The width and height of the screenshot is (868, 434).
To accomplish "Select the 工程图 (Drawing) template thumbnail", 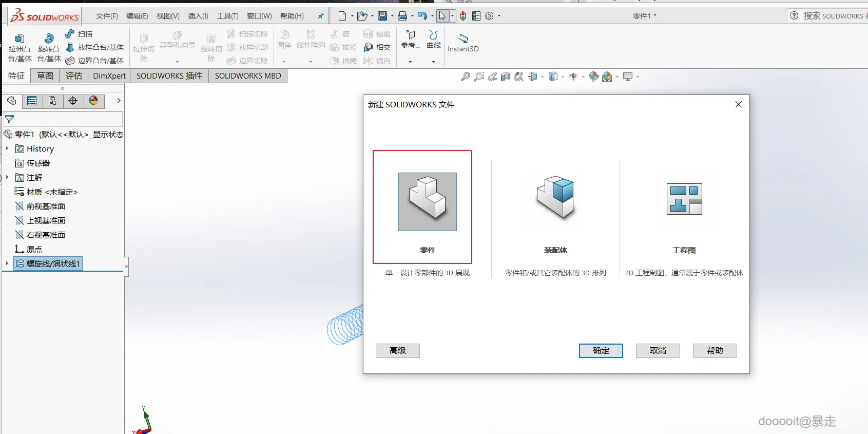I will tap(684, 199).
